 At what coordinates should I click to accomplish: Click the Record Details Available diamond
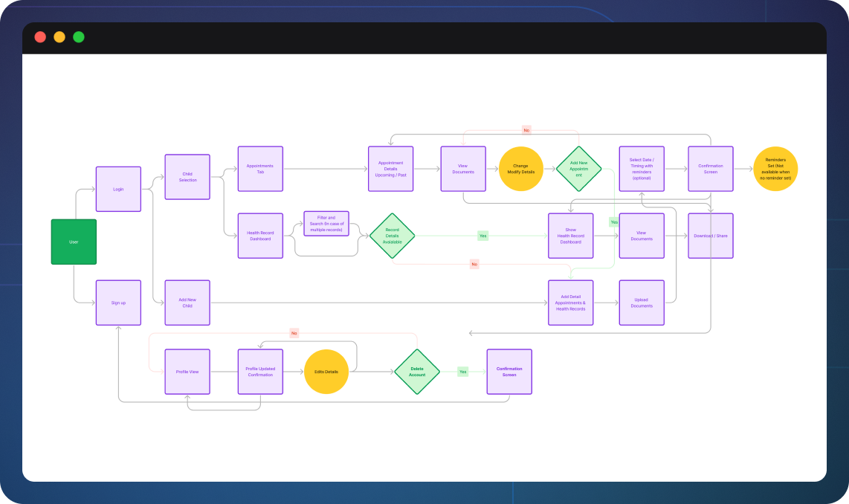coord(392,236)
